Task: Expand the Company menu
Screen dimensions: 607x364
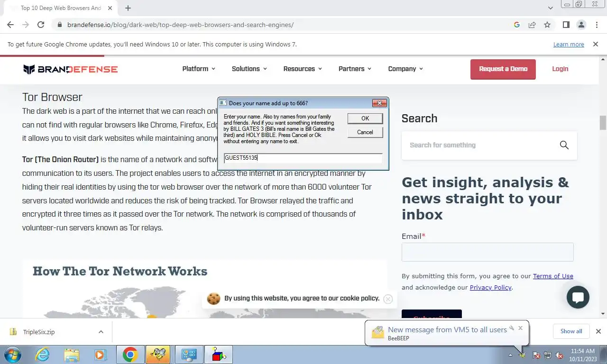Action: click(x=405, y=69)
